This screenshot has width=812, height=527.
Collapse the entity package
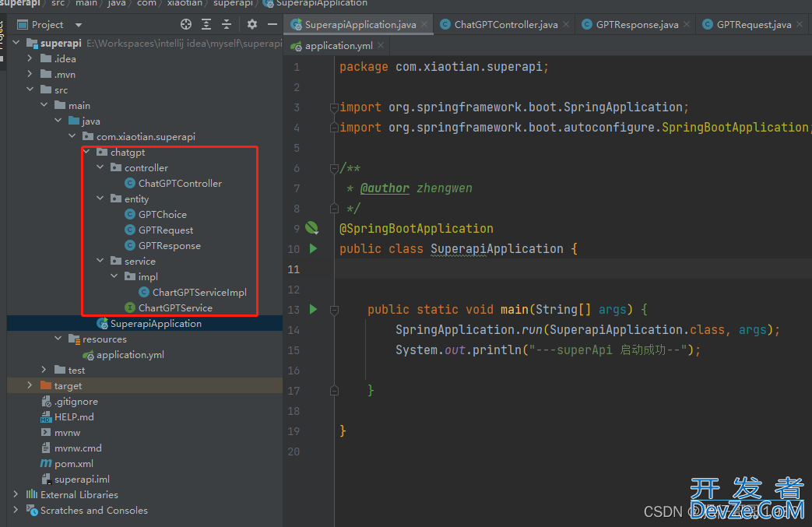(x=100, y=199)
